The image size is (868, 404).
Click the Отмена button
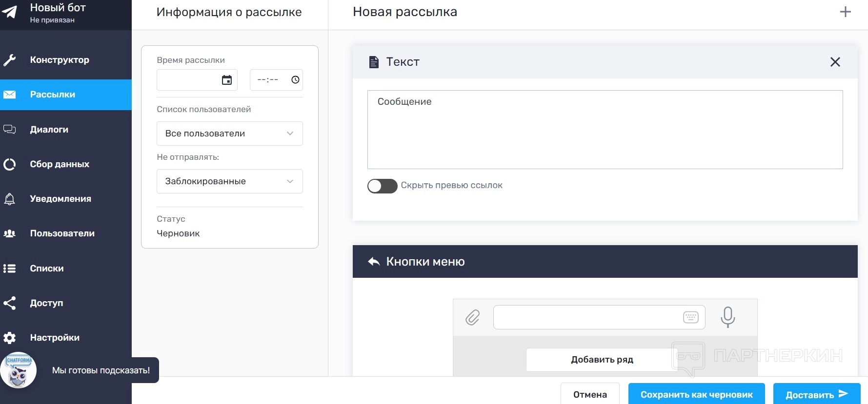tap(590, 394)
